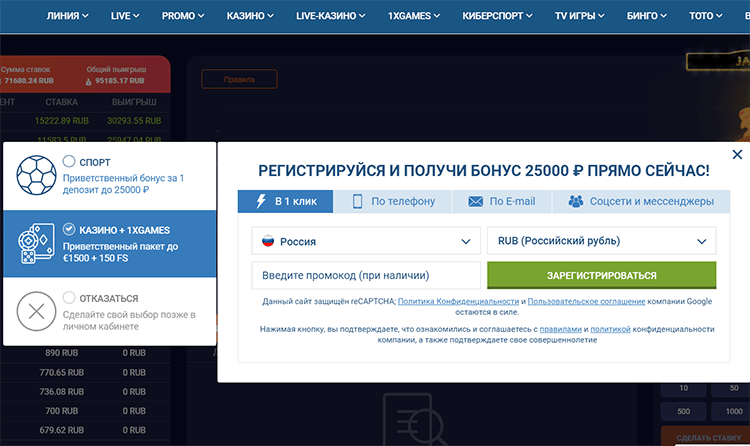Expand the КАЗИНО menu

pos(250,16)
